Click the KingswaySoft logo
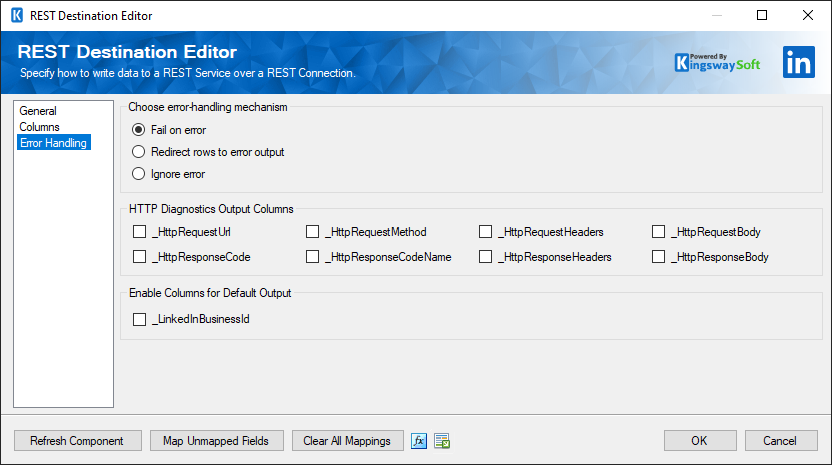 point(717,63)
